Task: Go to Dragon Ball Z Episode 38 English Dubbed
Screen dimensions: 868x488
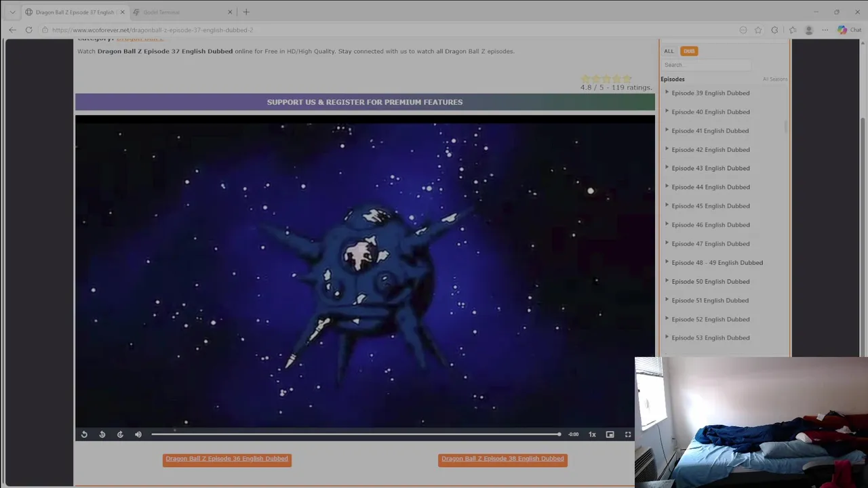Action: coord(502,460)
